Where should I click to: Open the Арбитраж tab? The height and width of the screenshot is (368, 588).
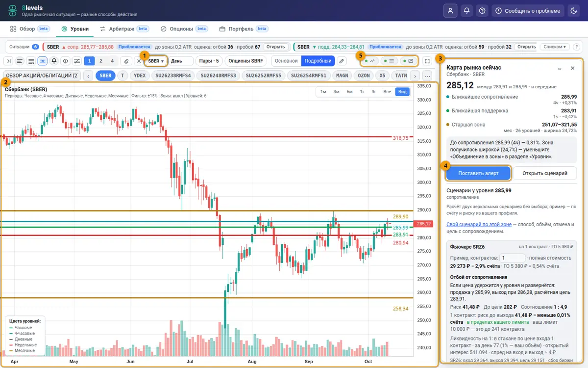pyautogui.click(x=124, y=29)
